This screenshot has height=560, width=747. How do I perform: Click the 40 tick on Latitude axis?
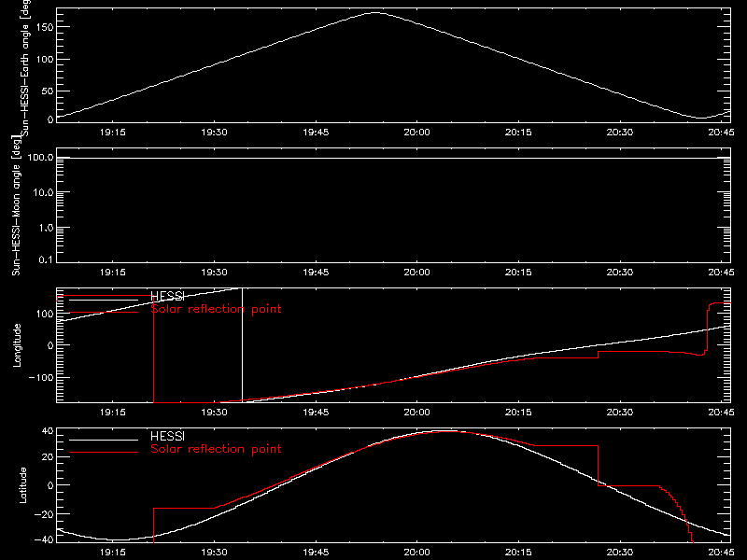pyautogui.click(x=48, y=431)
